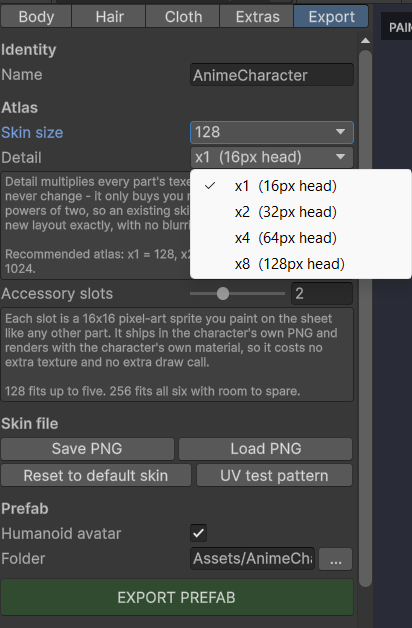This screenshot has height=628, width=412.
Task: Apply the UV test pattern
Action: [x=274, y=475]
